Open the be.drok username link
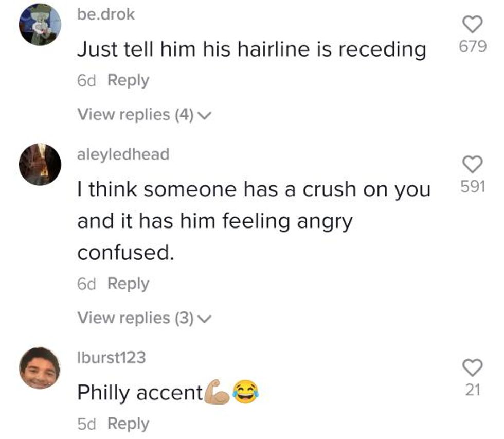504x439 pixels. coord(106,14)
